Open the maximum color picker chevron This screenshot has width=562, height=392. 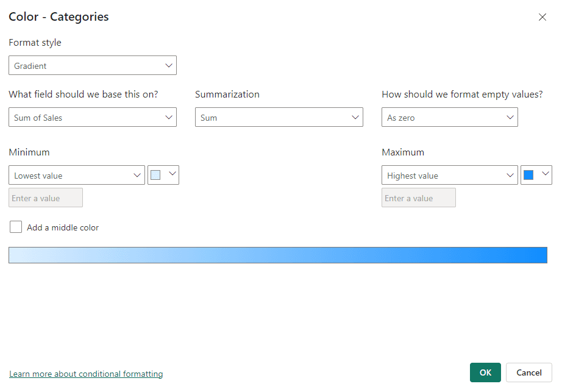tap(546, 174)
